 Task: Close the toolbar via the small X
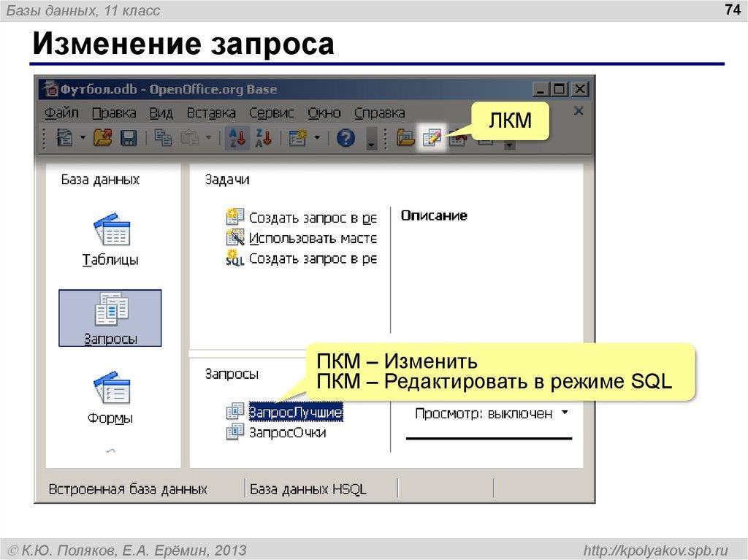coord(579,112)
